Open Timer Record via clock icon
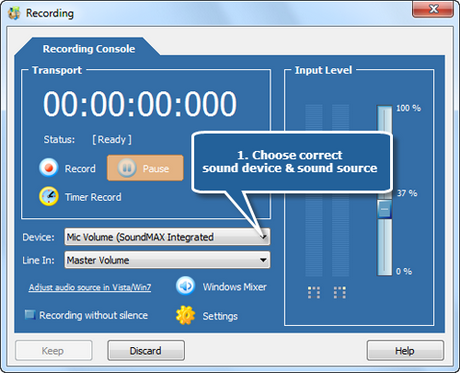 point(49,196)
